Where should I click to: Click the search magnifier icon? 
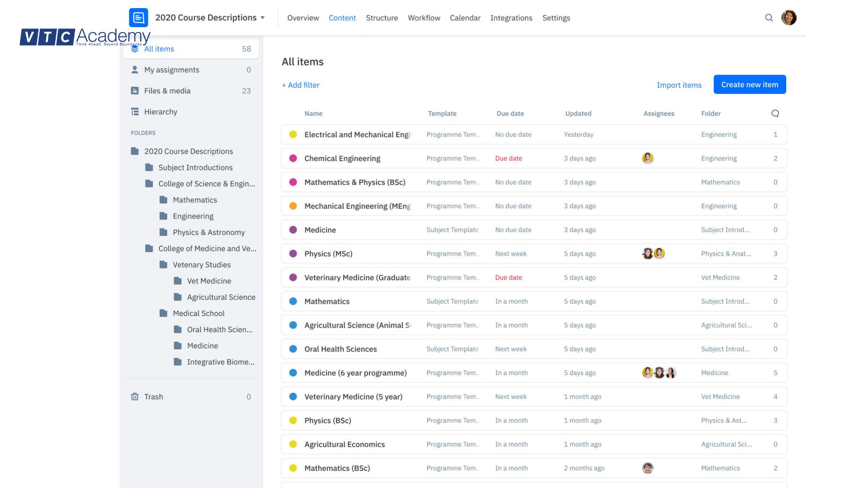click(x=769, y=18)
